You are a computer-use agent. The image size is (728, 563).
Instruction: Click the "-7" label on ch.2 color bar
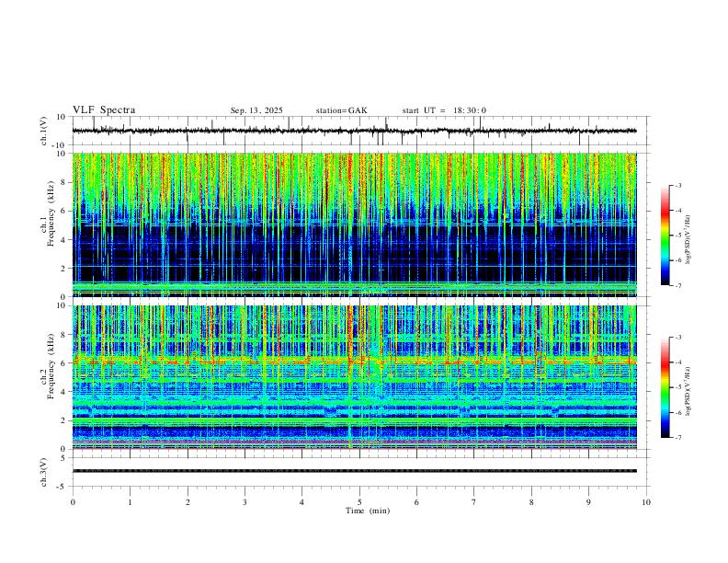point(677,437)
